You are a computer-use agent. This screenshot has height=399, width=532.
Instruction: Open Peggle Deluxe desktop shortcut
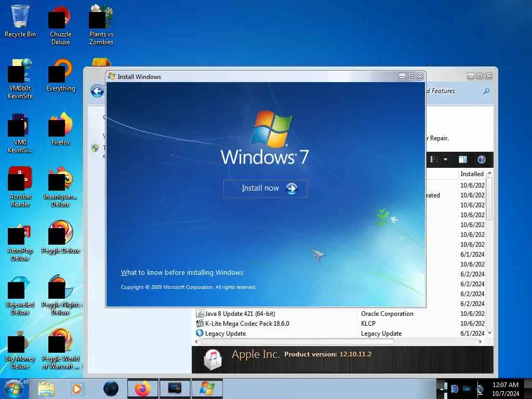click(x=60, y=237)
